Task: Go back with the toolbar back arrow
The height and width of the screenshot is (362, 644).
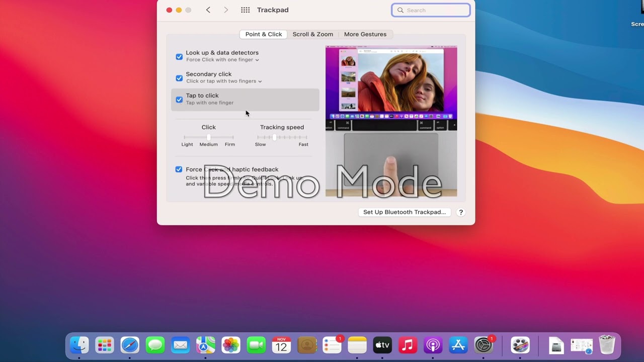Action: (x=208, y=10)
